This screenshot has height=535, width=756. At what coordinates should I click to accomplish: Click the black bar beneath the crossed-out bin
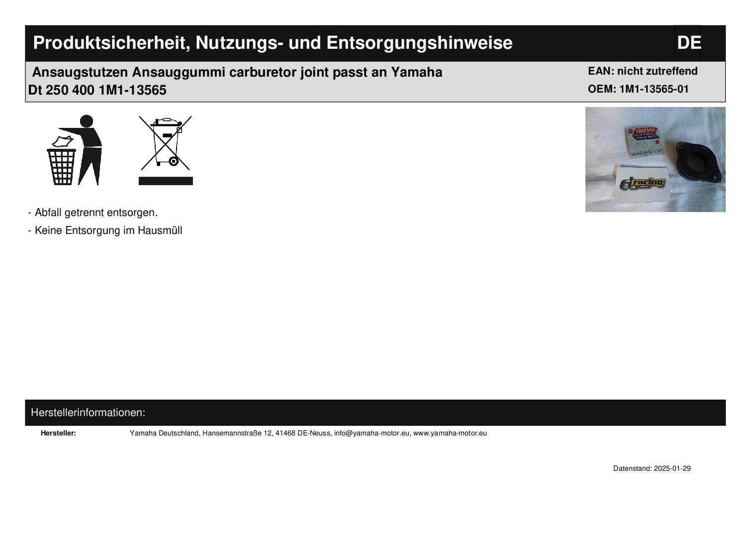click(x=165, y=181)
